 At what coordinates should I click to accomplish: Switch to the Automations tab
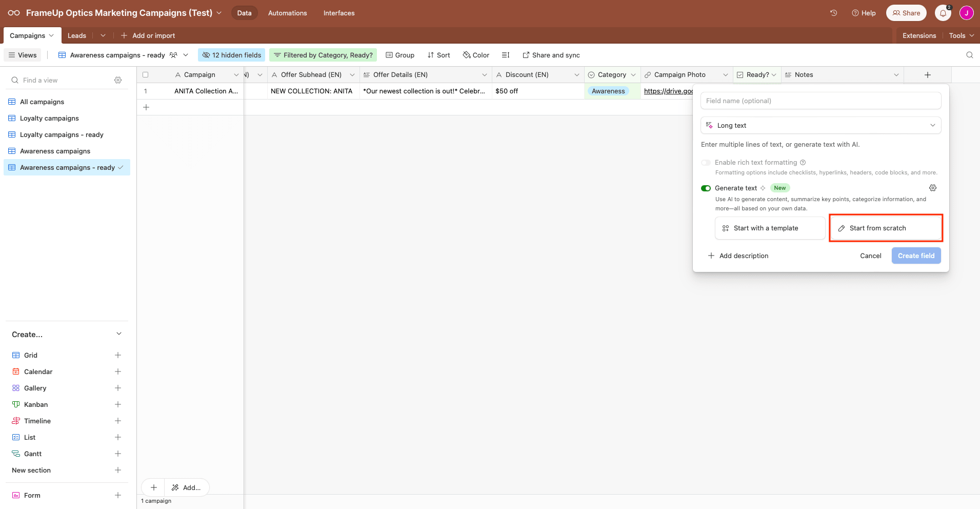(287, 13)
